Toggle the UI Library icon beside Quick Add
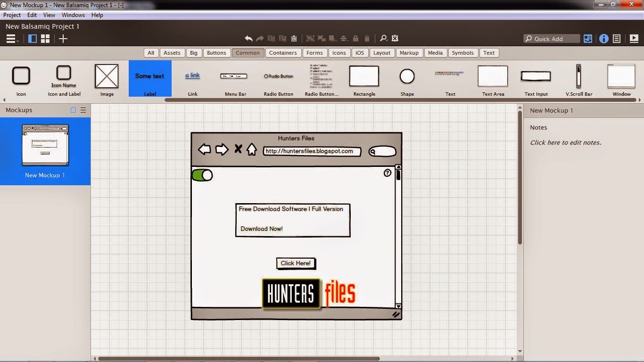 [588, 39]
